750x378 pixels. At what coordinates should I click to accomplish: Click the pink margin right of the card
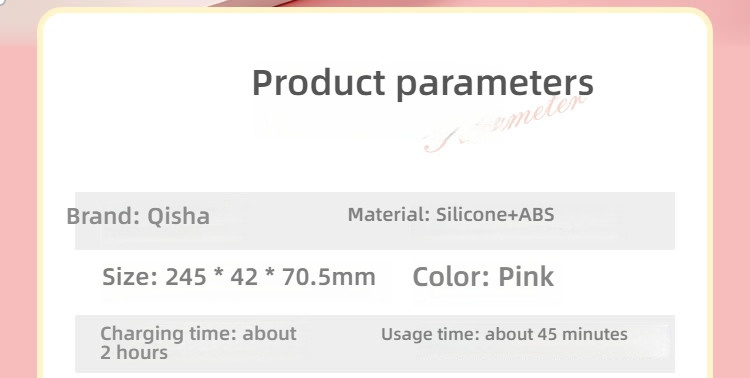[732, 215]
